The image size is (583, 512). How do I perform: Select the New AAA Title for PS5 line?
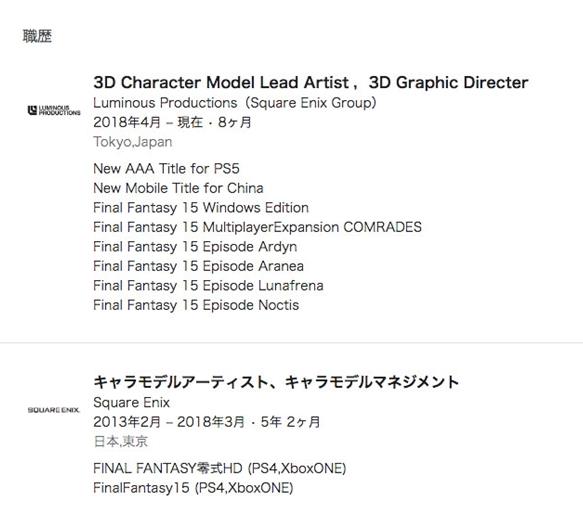point(166,169)
